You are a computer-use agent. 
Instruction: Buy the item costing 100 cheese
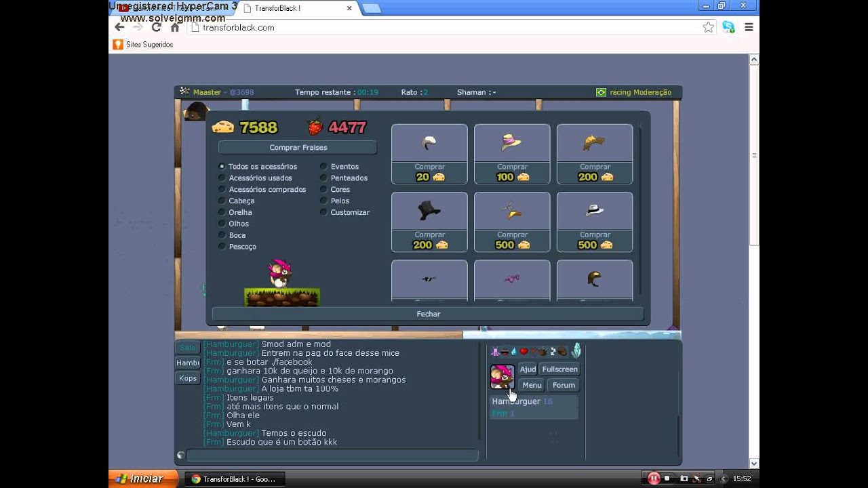point(512,172)
